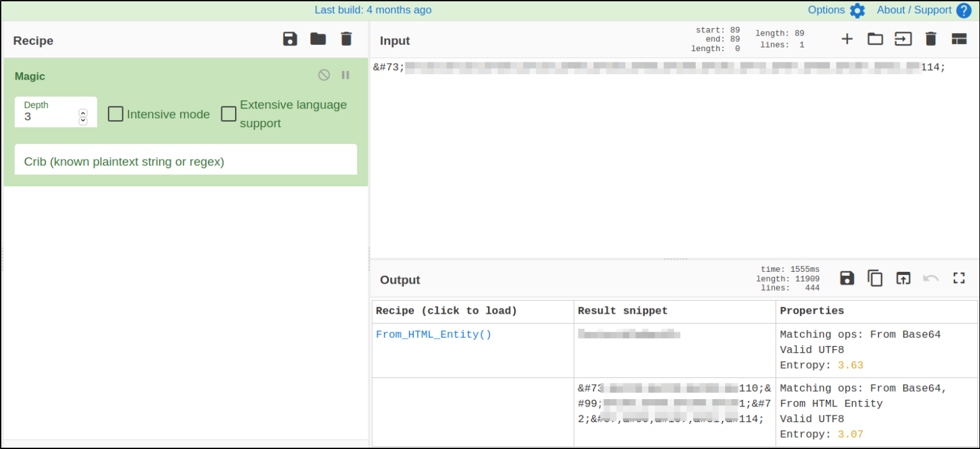The image size is (980, 449).
Task: Open the About / Support link
Action: 914,10
